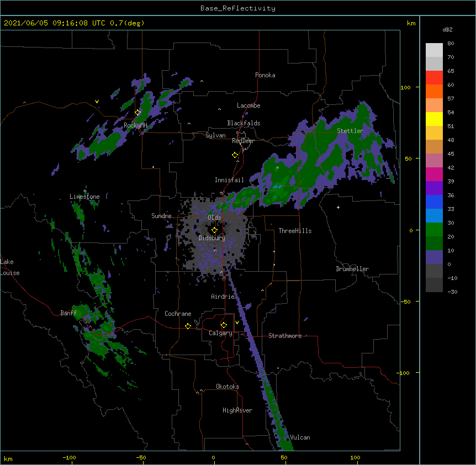
Task: Click the Base_Reflectivity title text
Action: click(237, 8)
